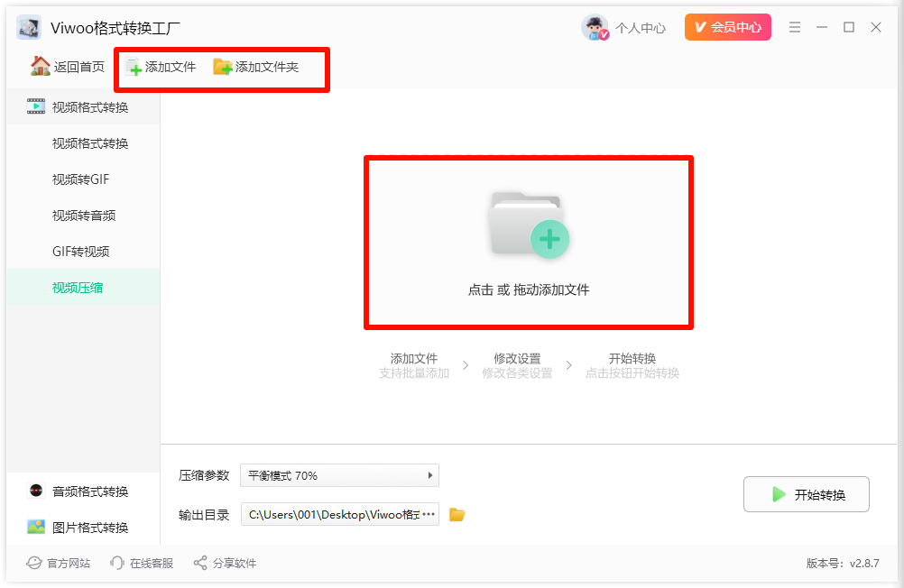Click 添加文件 toolbar button
904x588 pixels.
coord(161,67)
